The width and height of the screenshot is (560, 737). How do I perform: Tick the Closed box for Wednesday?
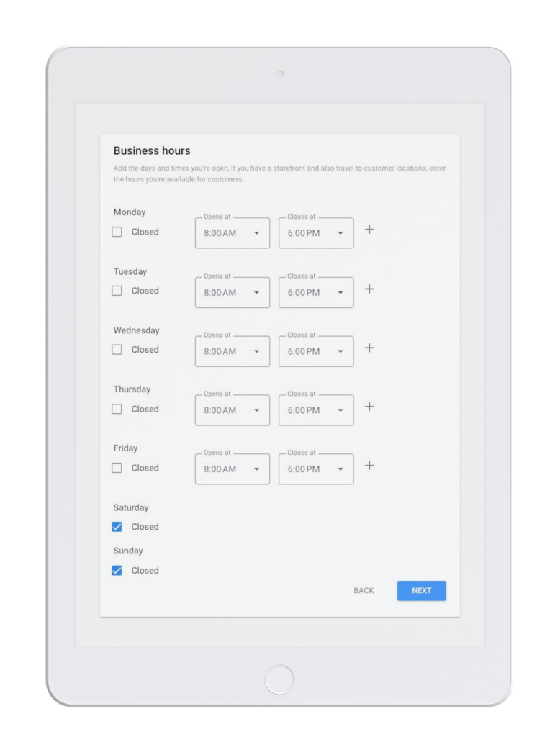coord(117,350)
